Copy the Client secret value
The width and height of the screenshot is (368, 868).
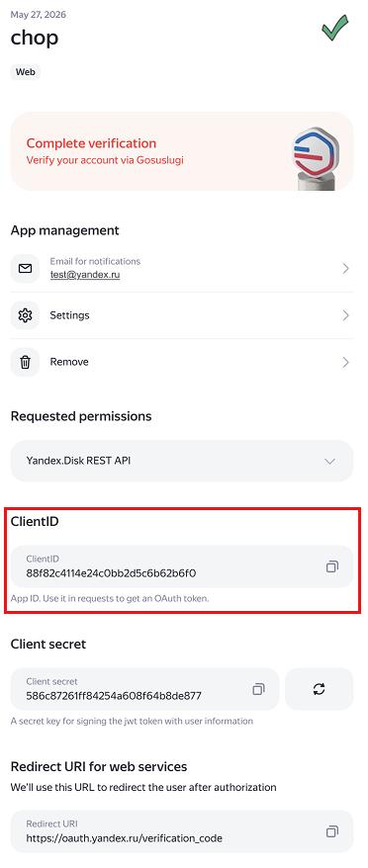(x=258, y=689)
